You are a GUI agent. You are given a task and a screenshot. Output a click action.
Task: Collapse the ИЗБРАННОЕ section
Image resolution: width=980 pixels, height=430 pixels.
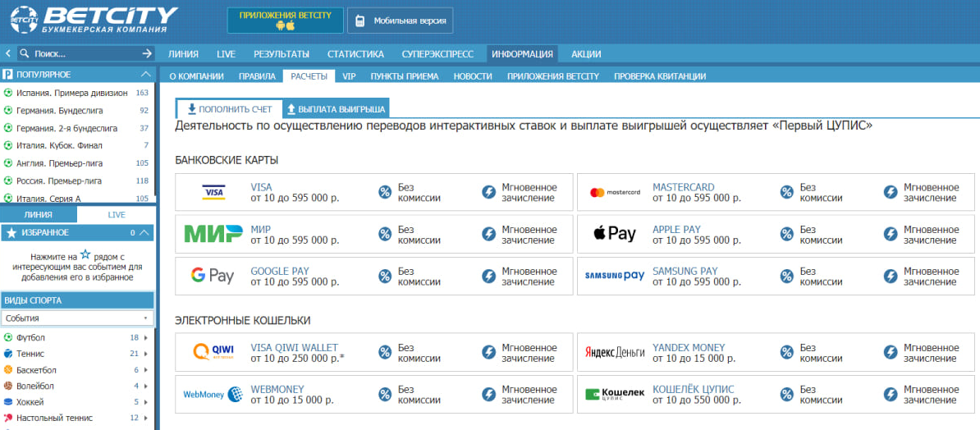click(x=145, y=232)
